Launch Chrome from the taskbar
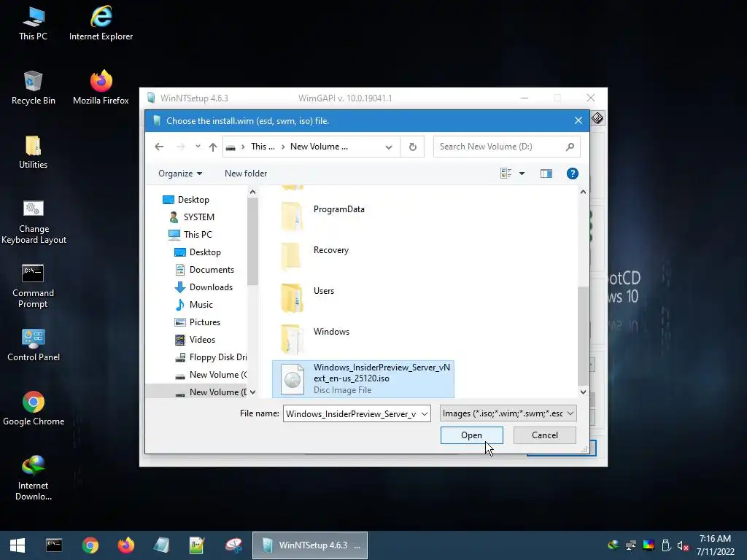747x560 pixels. point(90,545)
